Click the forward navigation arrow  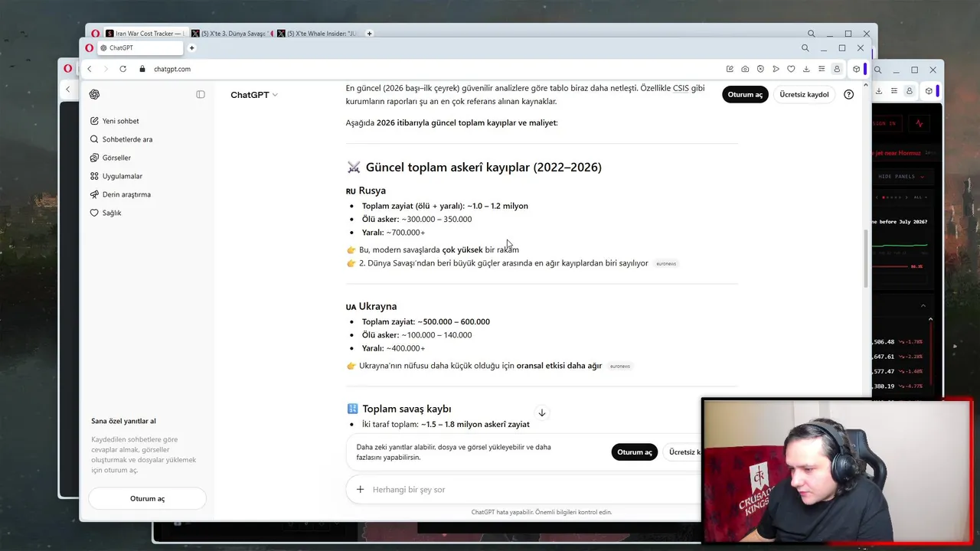(106, 69)
